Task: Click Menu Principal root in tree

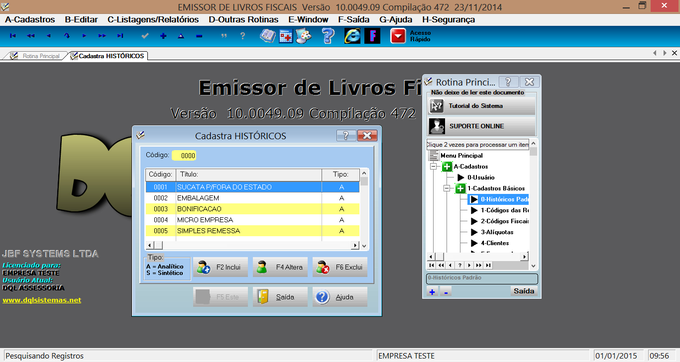Action: (461, 155)
